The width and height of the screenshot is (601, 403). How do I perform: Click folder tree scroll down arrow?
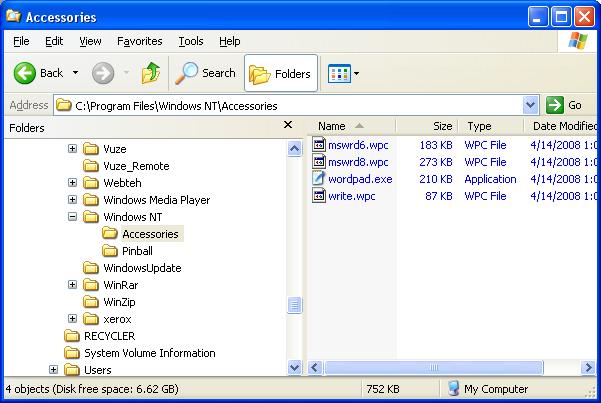pyautogui.click(x=294, y=367)
